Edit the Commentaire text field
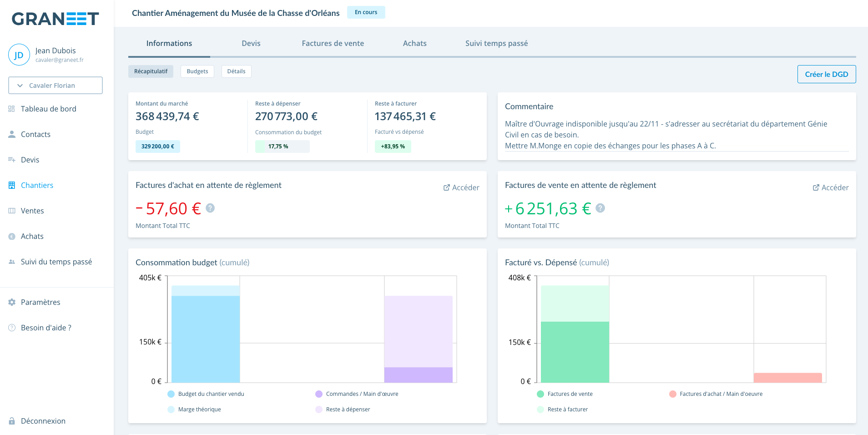 (x=677, y=135)
